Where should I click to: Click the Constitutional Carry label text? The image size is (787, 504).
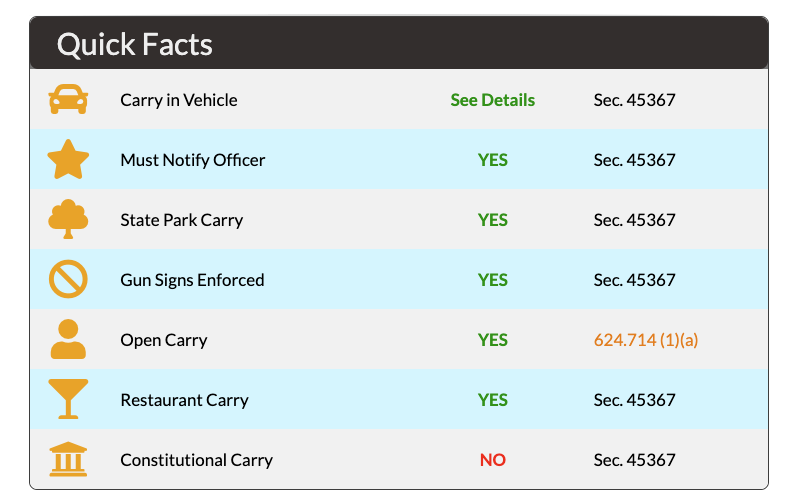tap(196, 460)
